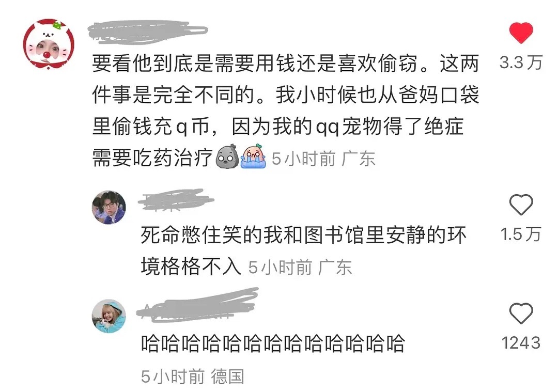The height and width of the screenshot is (392, 558).
Task: Click 5小时前 广东 on library reply
Action: click(x=300, y=267)
